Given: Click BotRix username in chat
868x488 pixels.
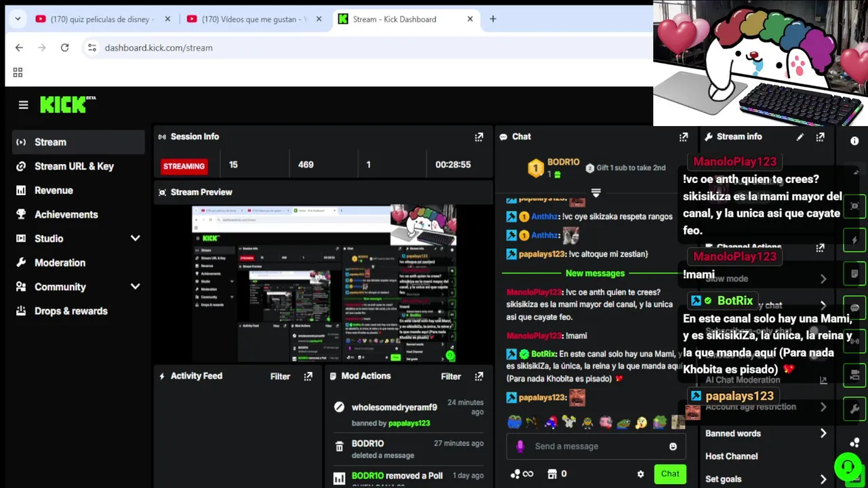Looking at the screenshot, I should (544, 354).
